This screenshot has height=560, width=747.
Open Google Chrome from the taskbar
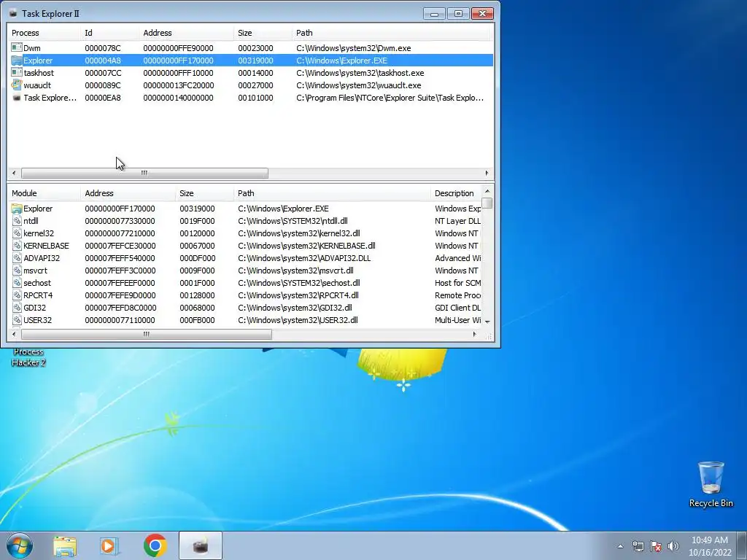[155, 545]
